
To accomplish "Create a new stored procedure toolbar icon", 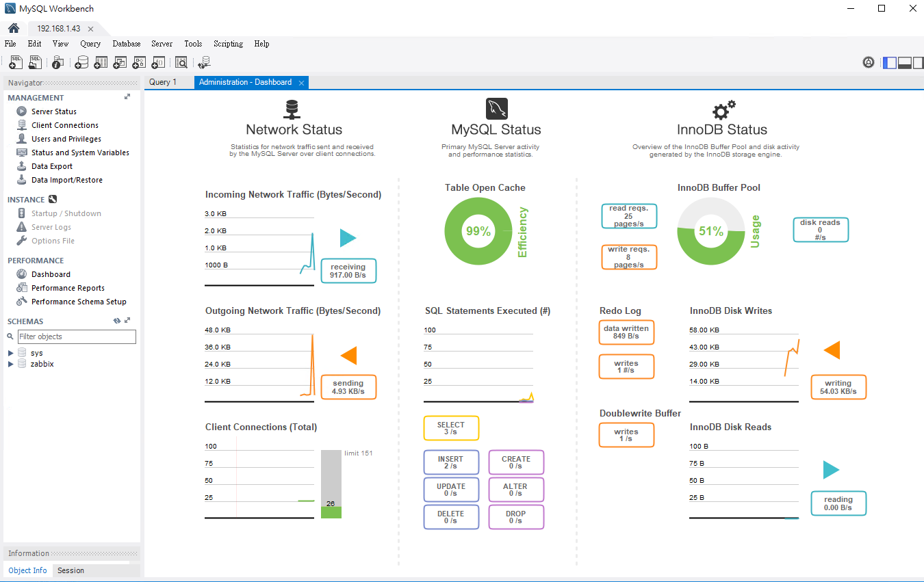I will pos(138,62).
